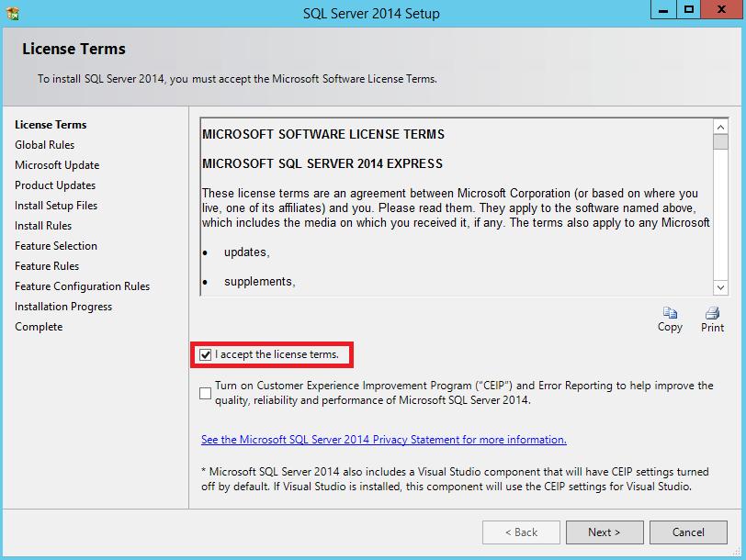
Task: Click the 'MICROSOFT SQL SERVER 2014 EXPRESS' heading
Action: 322,164
